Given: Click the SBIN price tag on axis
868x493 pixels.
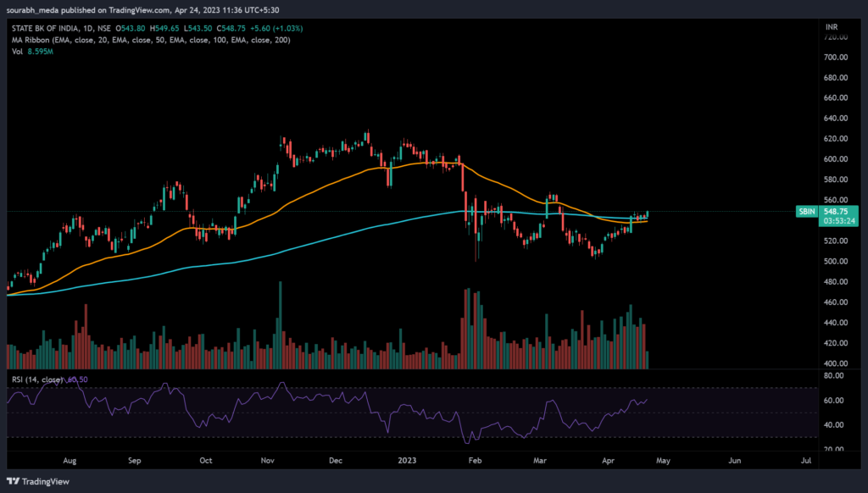Looking at the screenshot, I should (x=807, y=212).
